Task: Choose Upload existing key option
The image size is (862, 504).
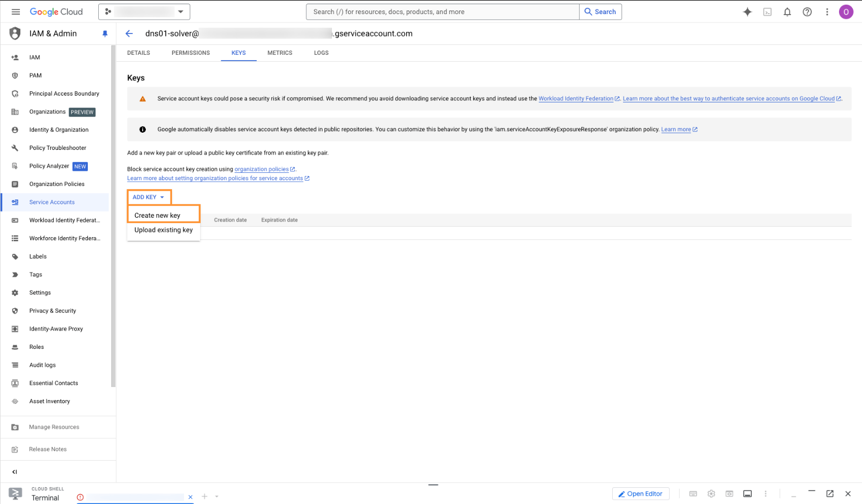Action: [x=163, y=230]
